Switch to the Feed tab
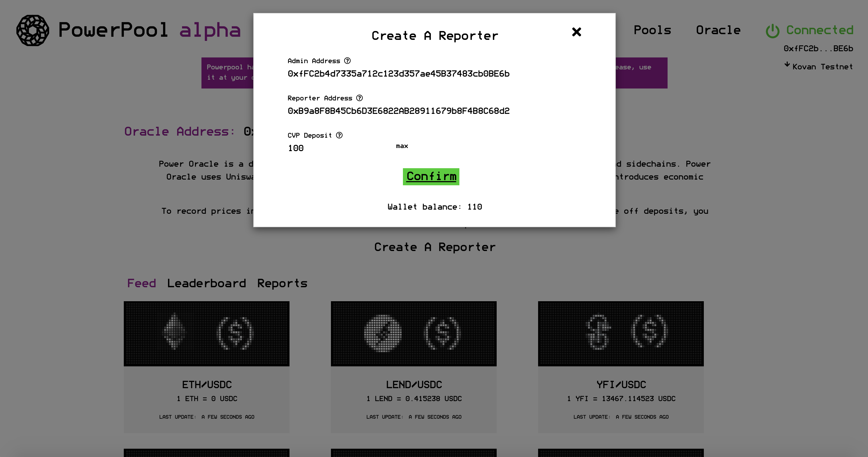The width and height of the screenshot is (868, 457). tap(142, 283)
